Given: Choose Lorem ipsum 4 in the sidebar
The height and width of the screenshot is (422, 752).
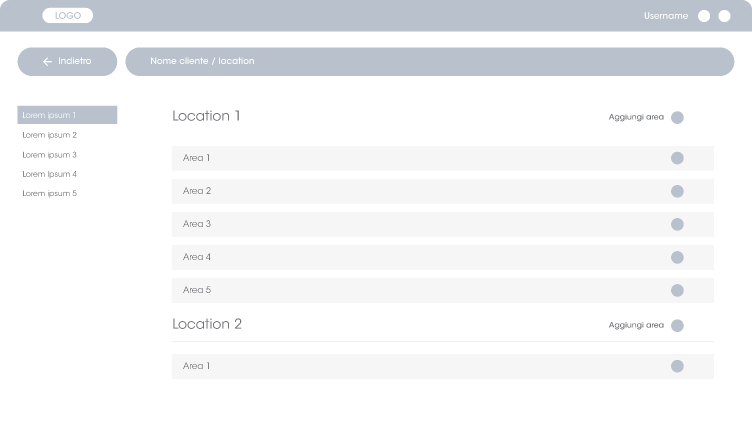Looking at the screenshot, I should click(x=50, y=174).
